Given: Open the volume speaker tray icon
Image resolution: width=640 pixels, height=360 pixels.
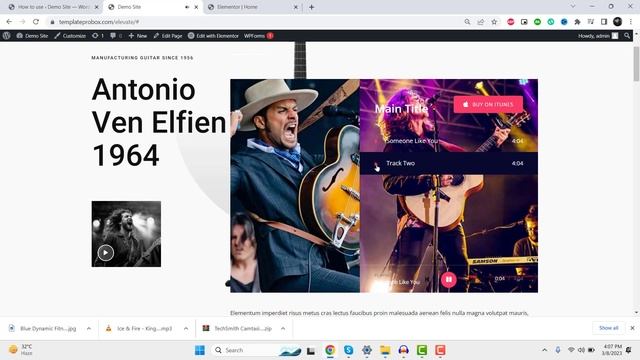Looking at the screenshot, I should (581, 350).
